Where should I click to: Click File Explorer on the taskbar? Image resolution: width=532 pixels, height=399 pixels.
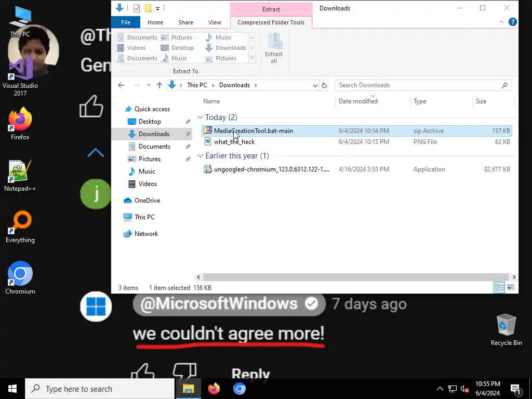click(188, 389)
